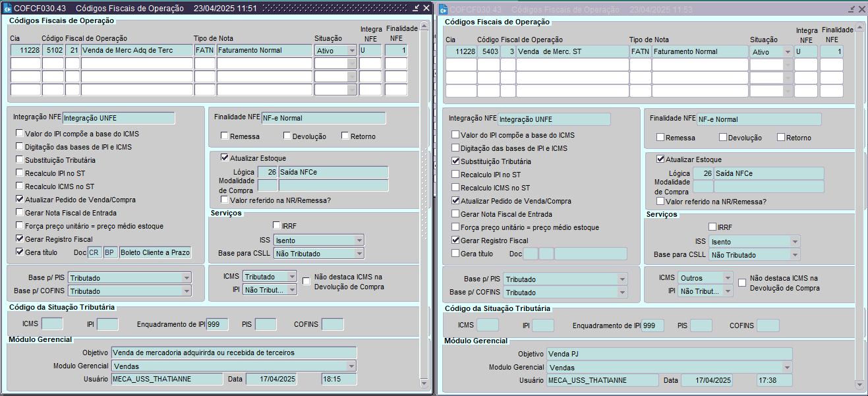868x396 pixels.
Task: Toggle Atualizar Pedido de Venda/Compra in right window
Action: tap(455, 201)
